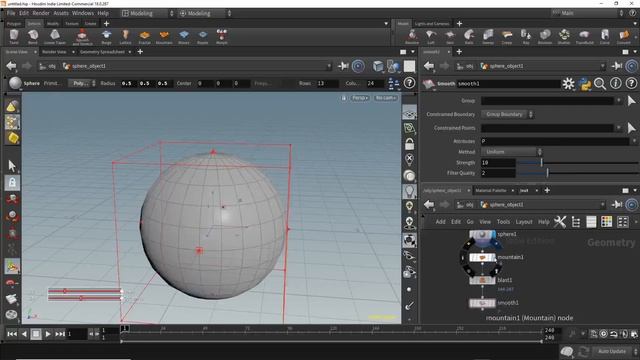
Task: Select the Mountain shelf tool
Action: [x=164, y=37]
